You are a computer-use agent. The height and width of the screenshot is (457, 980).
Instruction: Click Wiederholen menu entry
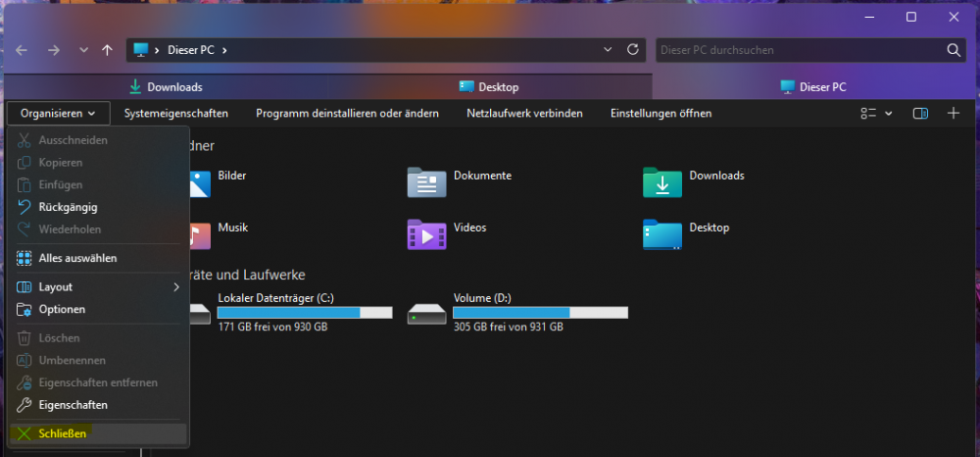[x=99, y=229]
